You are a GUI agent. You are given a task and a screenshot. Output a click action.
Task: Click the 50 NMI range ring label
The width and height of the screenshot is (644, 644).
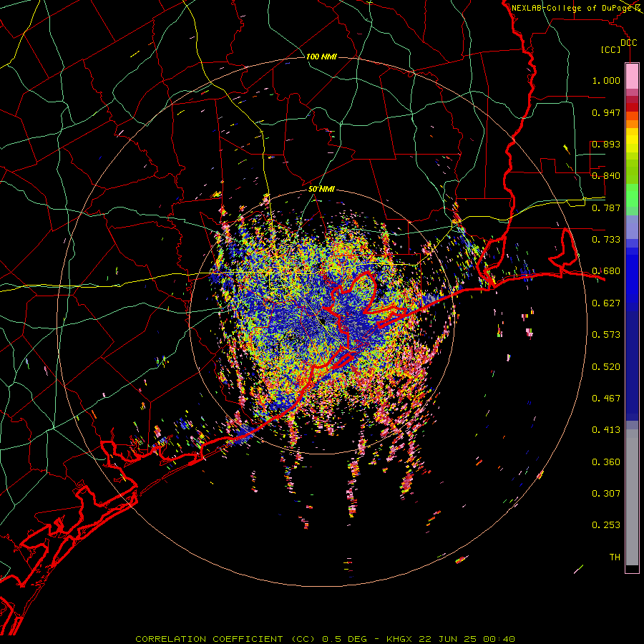click(321, 189)
